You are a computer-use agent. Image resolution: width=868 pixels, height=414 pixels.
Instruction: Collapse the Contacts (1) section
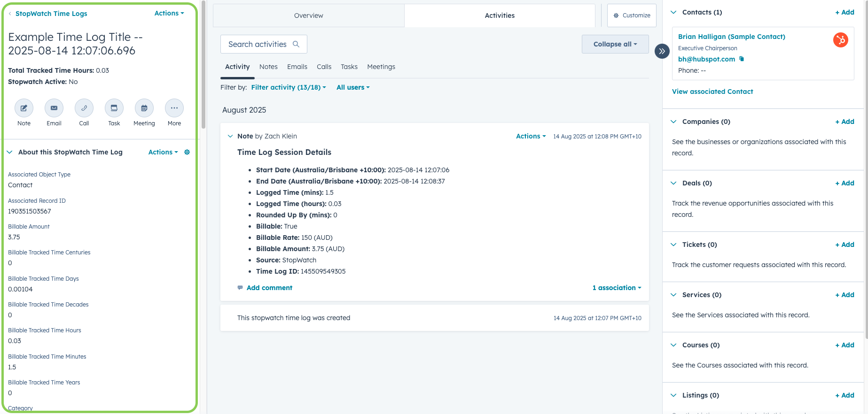pyautogui.click(x=673, y=12)
